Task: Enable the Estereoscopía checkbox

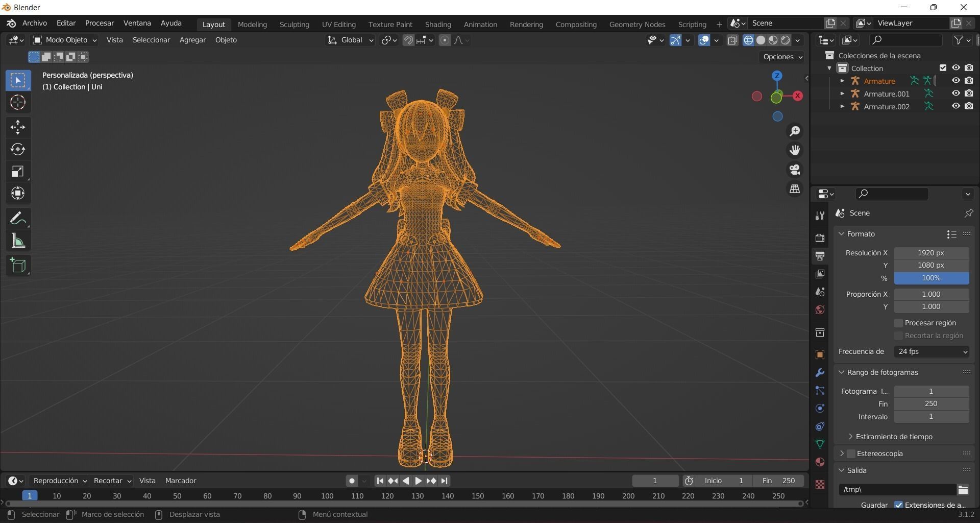Action: (851, 454)
